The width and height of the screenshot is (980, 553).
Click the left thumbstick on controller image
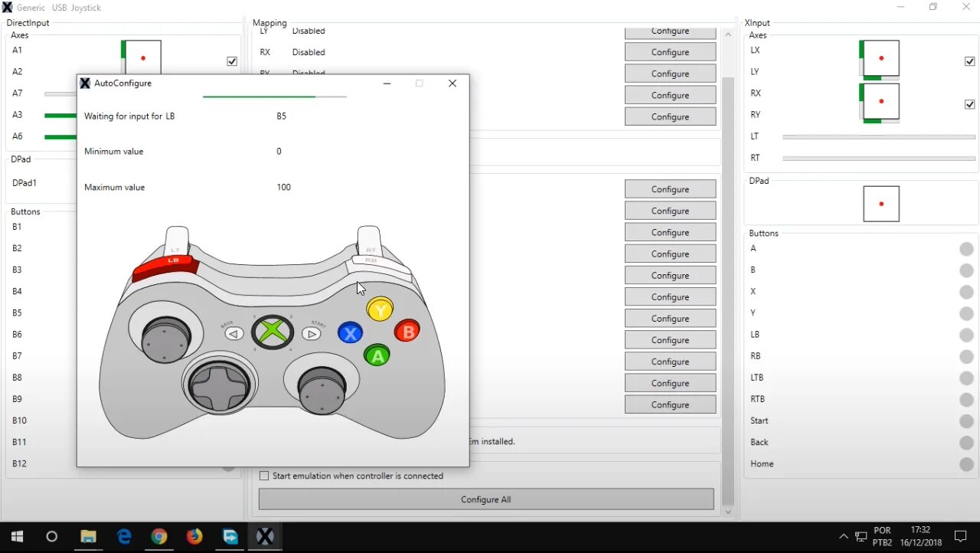[165, 338]
